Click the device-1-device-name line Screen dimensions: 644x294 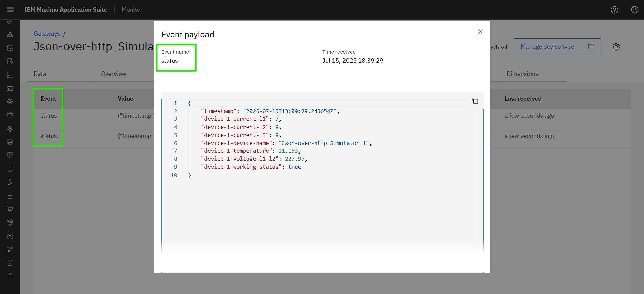coord(286,143)
